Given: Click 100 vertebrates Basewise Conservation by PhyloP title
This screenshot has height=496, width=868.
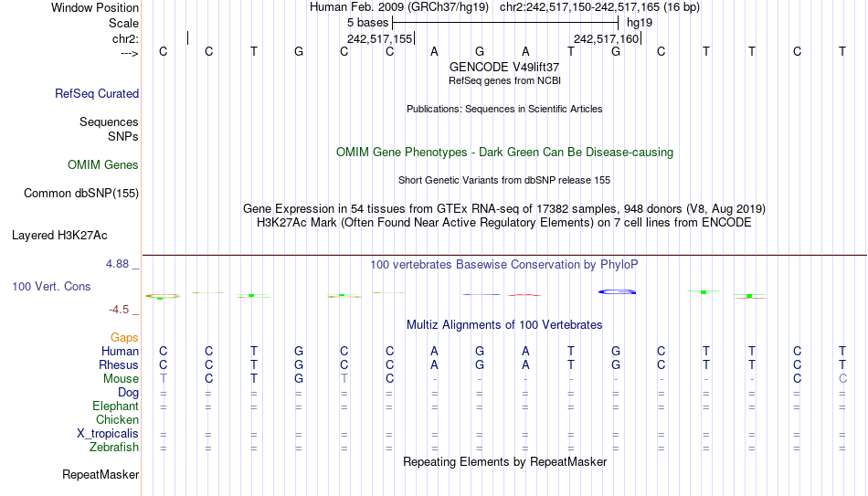Looking at the screenshot, I should click(504, 265).
